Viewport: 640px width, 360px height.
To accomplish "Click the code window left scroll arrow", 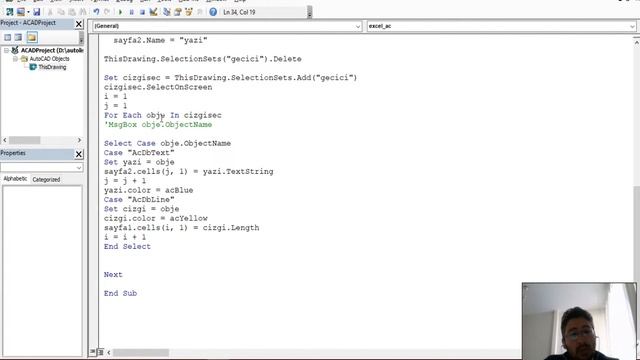I will (109, 352).
